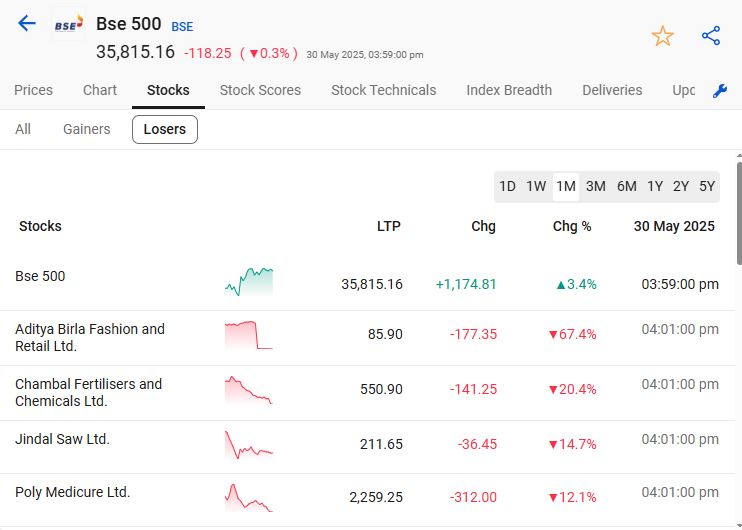Sort by Chg % column header
The image size is (742, 530).
pos(572,226)
